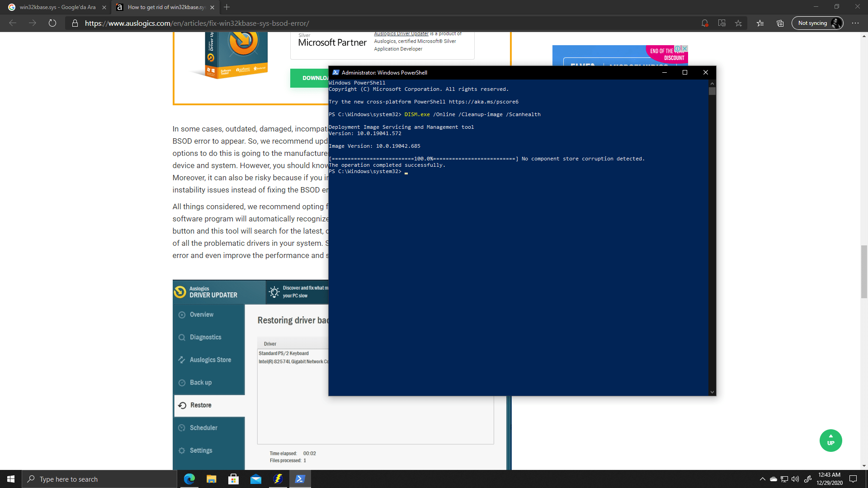Image resolution: width=868 pixels, height=488 pixels.
Task: Start Read aloud from the address bar
Action: coord(722,23)
